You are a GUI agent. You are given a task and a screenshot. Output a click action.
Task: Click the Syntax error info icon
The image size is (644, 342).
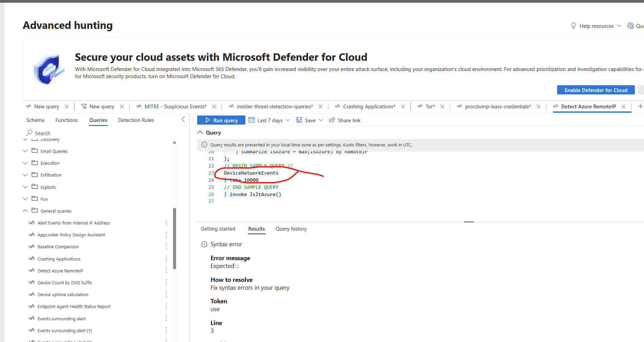204,244
